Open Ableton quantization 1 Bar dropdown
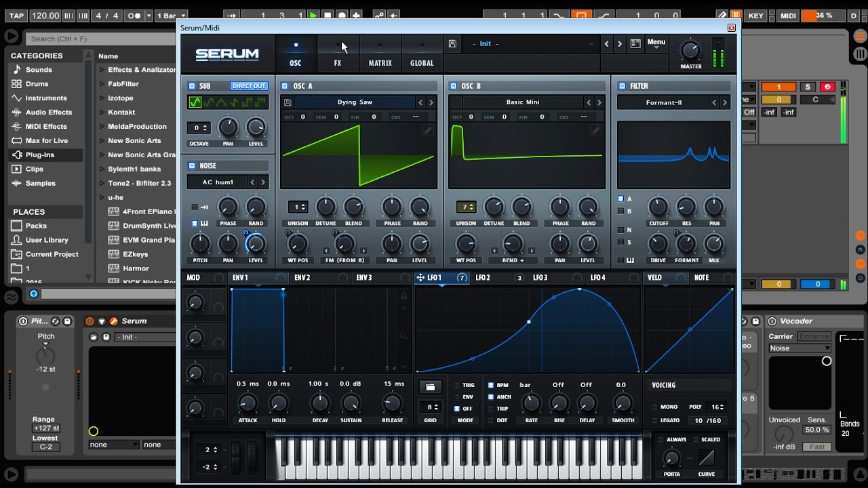 [x=172, y=15]
